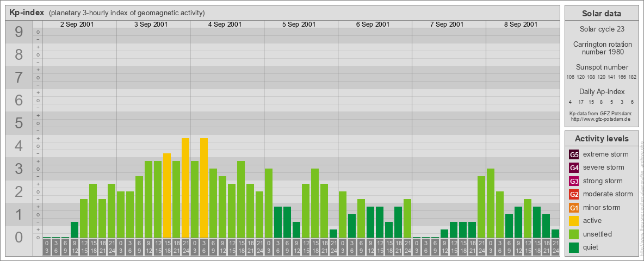Click the large Kp axis number 5
The width and height of the screenshot is (644, 261).
pyautogui.click(x=19, y=123)
